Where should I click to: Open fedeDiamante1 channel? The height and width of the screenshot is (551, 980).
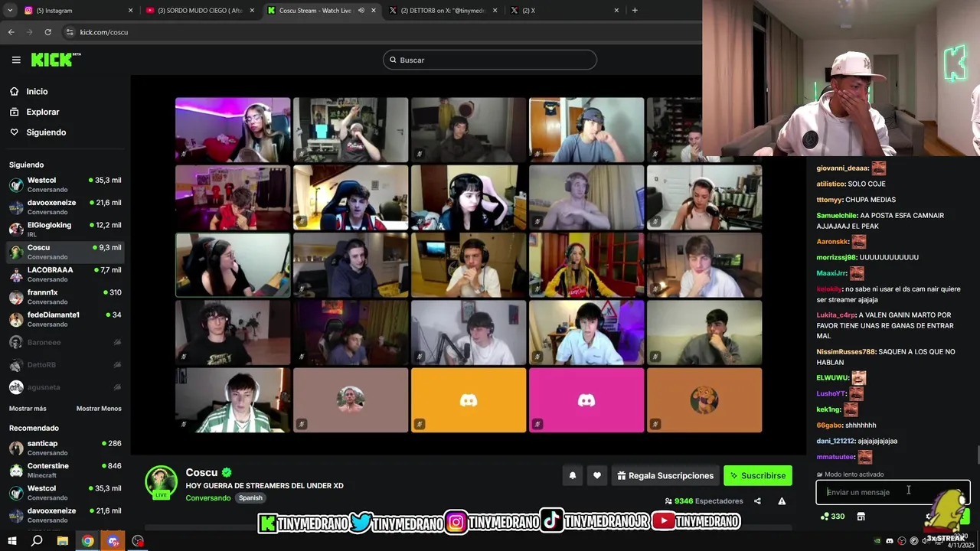(x=65, y=319)
